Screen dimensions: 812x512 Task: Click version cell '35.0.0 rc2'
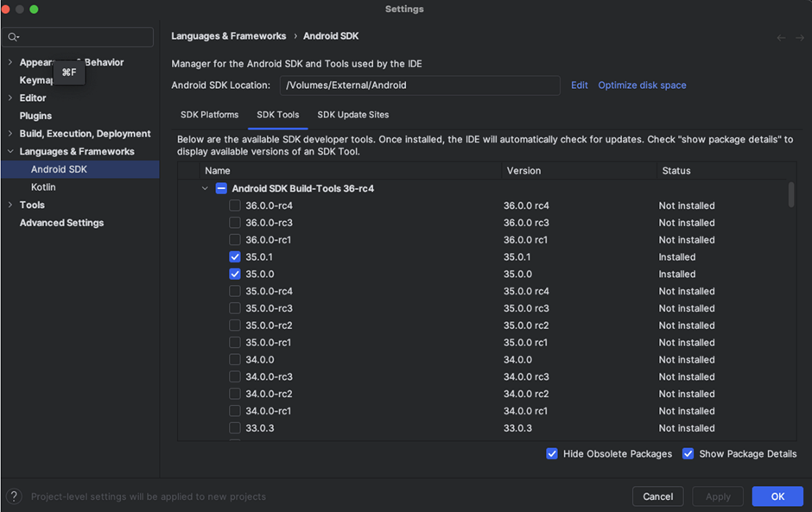tap(525, 326)
